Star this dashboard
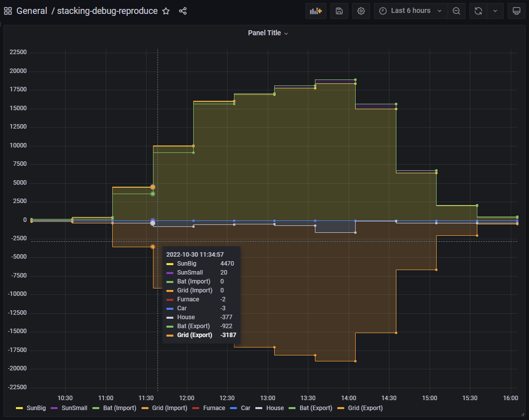 click(x=165, y=10)
